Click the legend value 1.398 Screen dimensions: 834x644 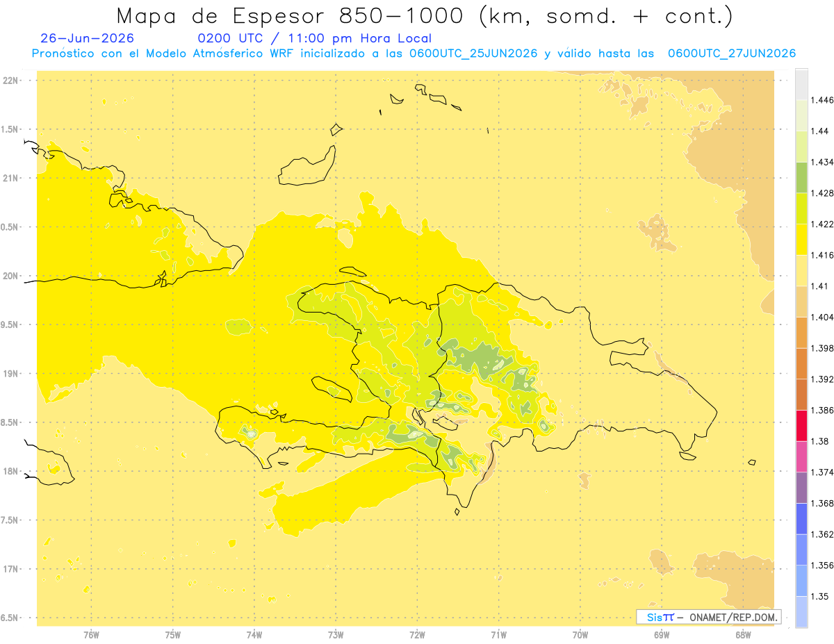822,349
